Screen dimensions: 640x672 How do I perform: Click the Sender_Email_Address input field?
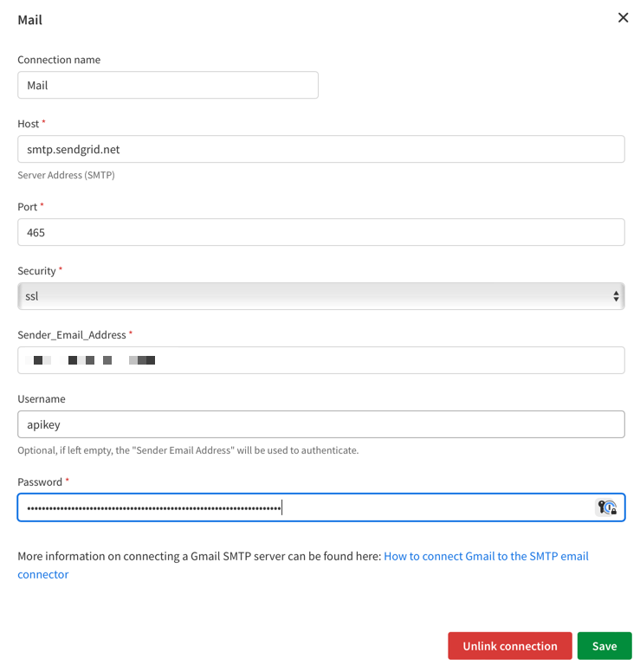[x=320, y=360]
